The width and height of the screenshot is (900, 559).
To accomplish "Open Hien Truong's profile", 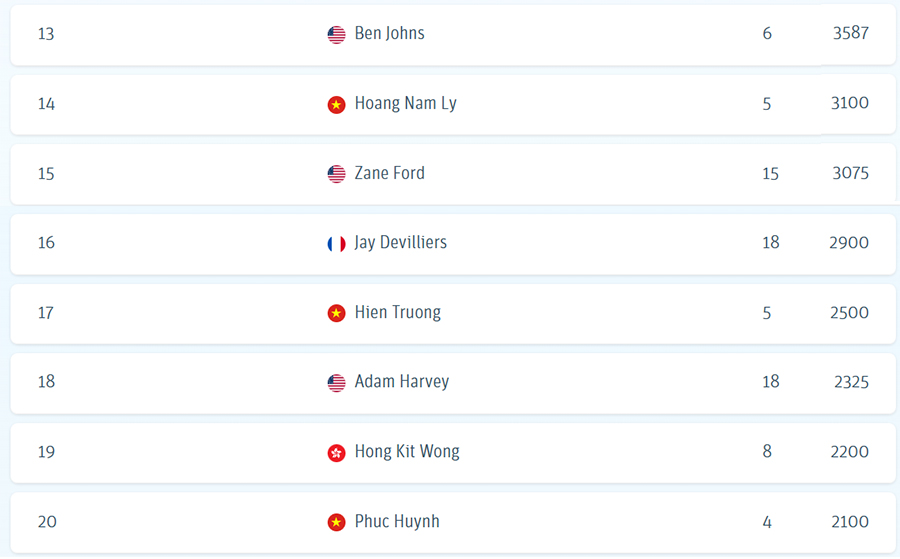I will (x=397, y=313).
